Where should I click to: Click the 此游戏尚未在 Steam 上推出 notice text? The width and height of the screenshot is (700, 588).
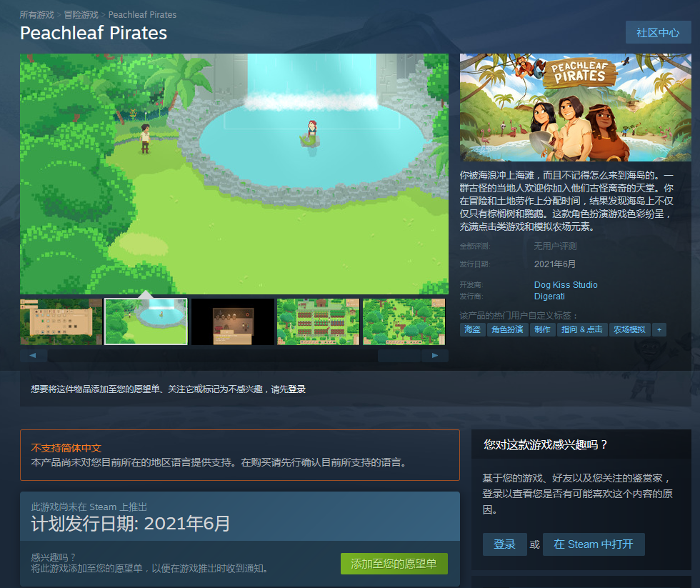89,507
